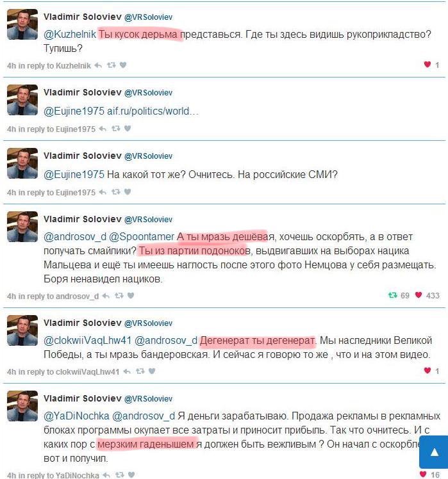
Task: Open the @YaDiNochka mention link
Action: click(76, 416)
